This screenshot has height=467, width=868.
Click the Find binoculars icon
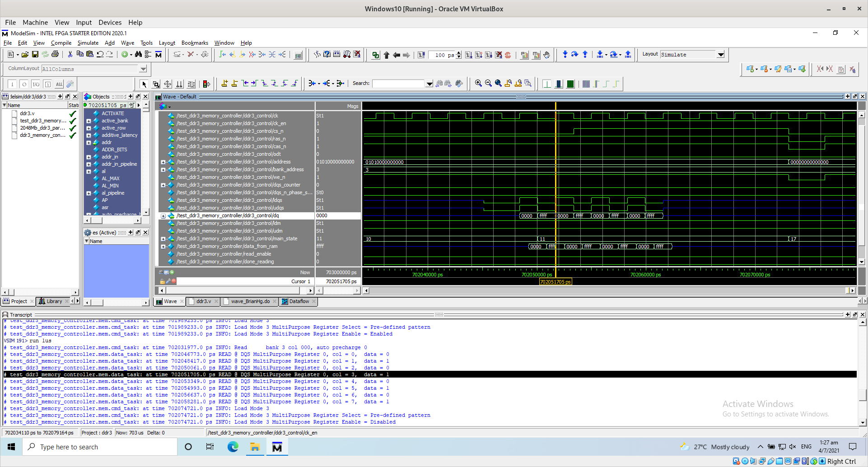[x=138, y=55]
